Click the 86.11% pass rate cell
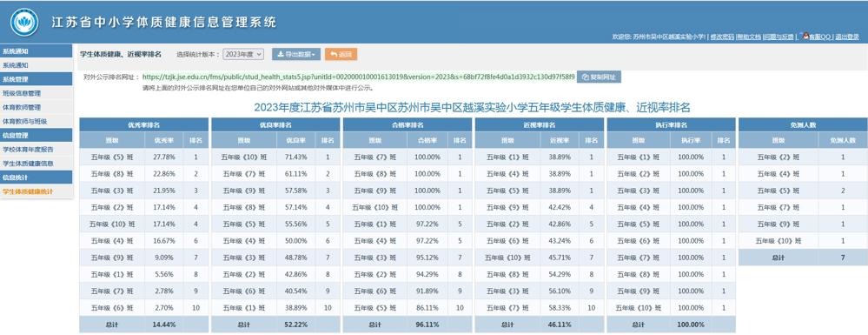This screenshot has height=335, width=868. click(427, 308)
